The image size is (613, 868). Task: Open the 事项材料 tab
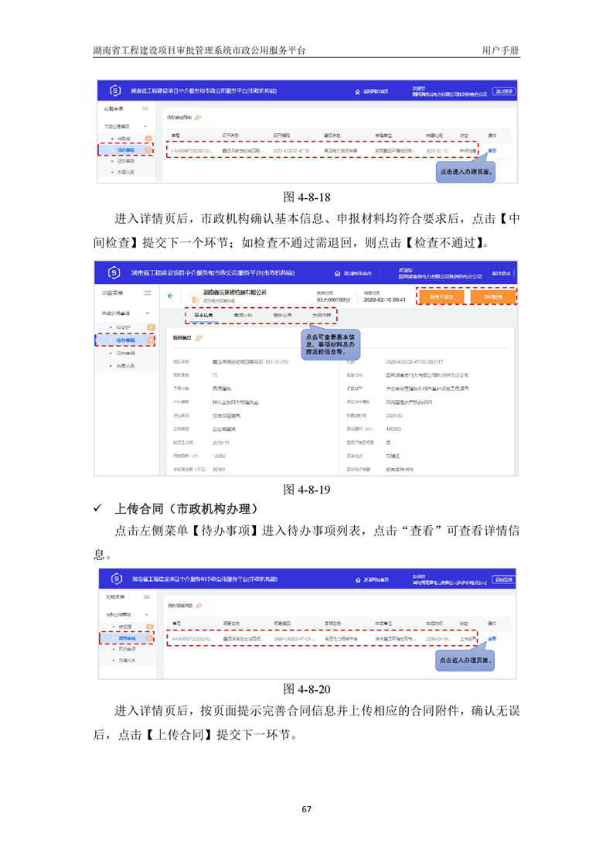coord(243,316)
